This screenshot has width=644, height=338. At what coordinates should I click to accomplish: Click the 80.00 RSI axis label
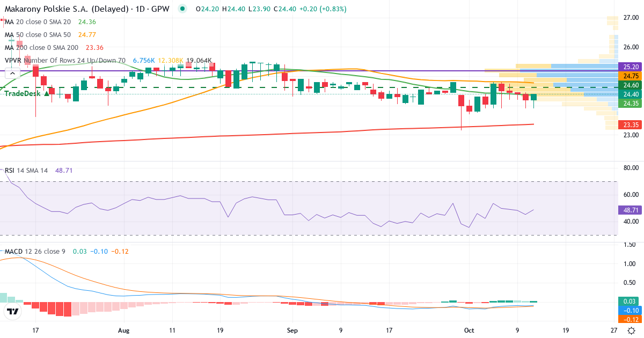pos(631,168)
